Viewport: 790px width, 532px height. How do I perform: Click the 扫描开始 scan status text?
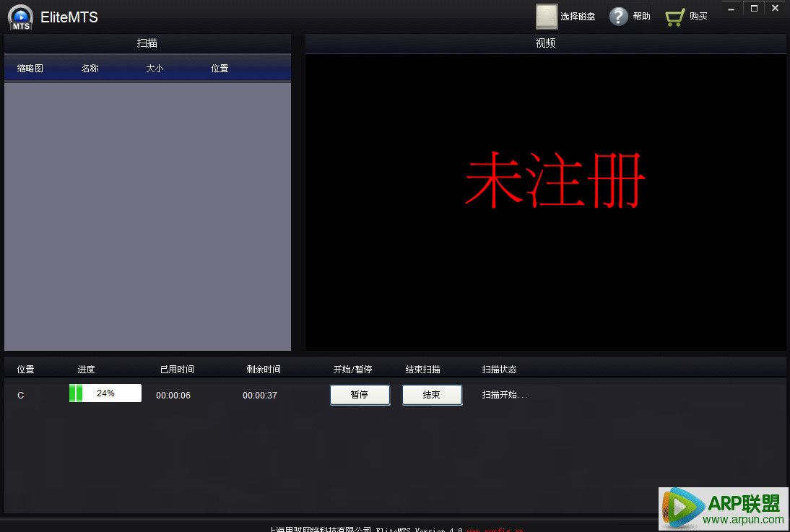tap(504, 395)
